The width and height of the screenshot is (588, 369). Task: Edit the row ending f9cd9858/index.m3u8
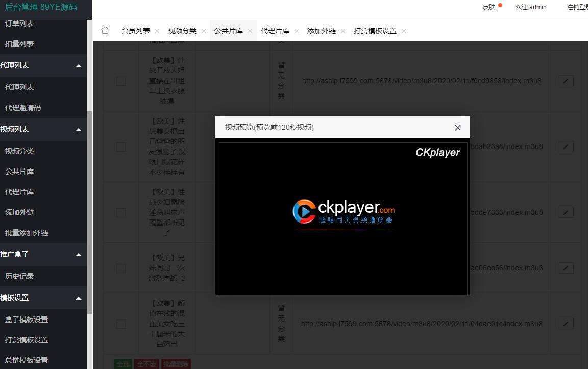(566, 81)
